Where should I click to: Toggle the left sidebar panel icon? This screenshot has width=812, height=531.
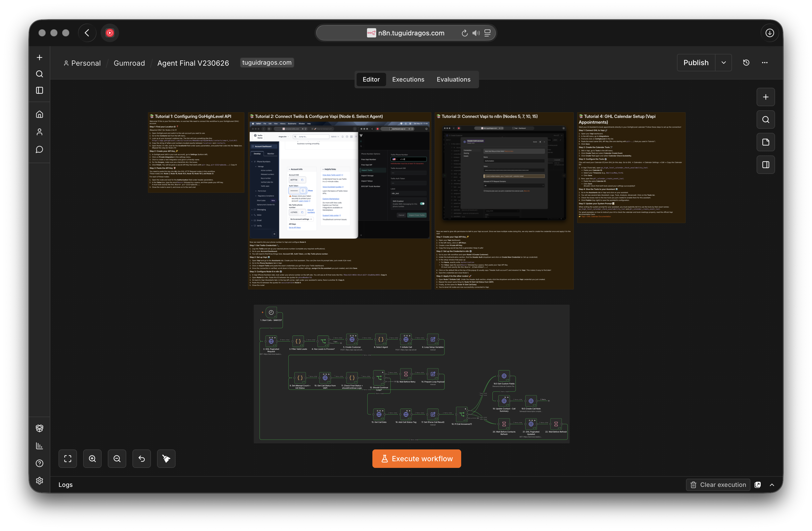point(40,90)
